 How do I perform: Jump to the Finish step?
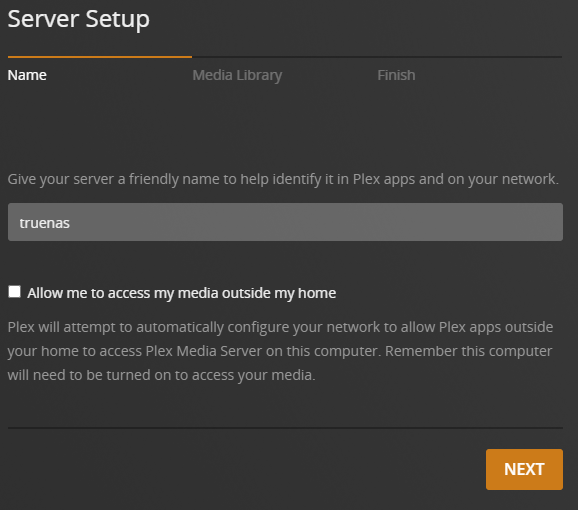click(x=396, y=75)
